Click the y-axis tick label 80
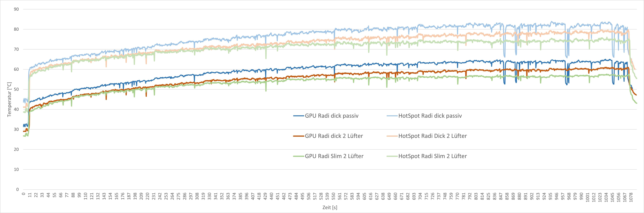This screenshot has height=213, width=644. click(16, 29)
